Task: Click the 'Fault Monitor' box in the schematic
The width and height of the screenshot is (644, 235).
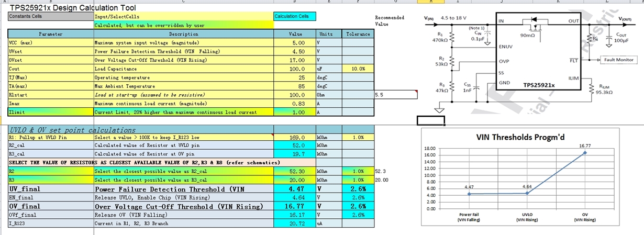Action: point(619,61)
